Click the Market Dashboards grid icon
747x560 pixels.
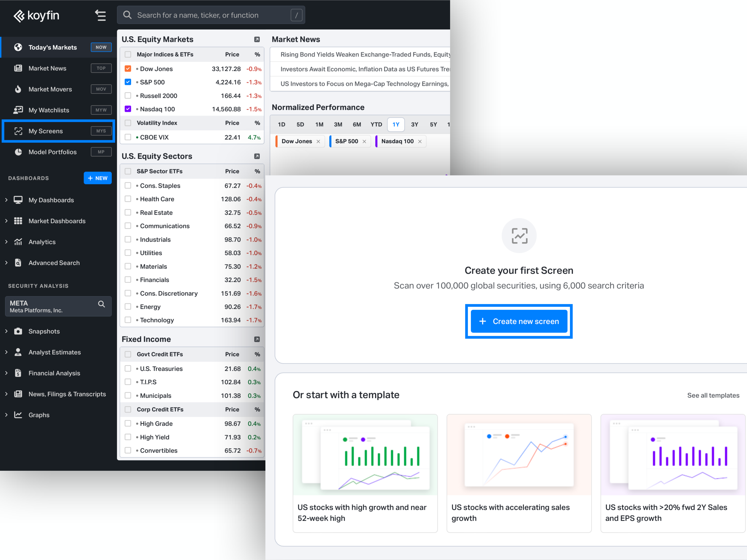18,221
